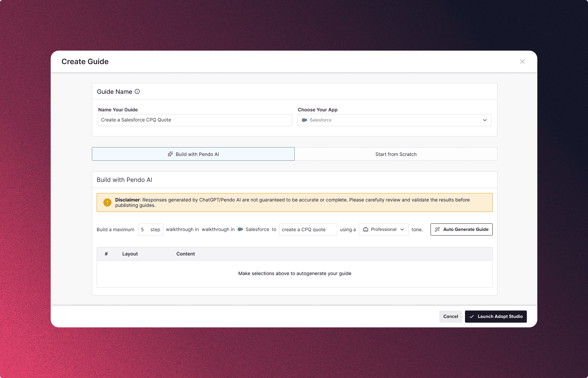Click the # column header
This screenshot has height=378, width=588.
106,254
